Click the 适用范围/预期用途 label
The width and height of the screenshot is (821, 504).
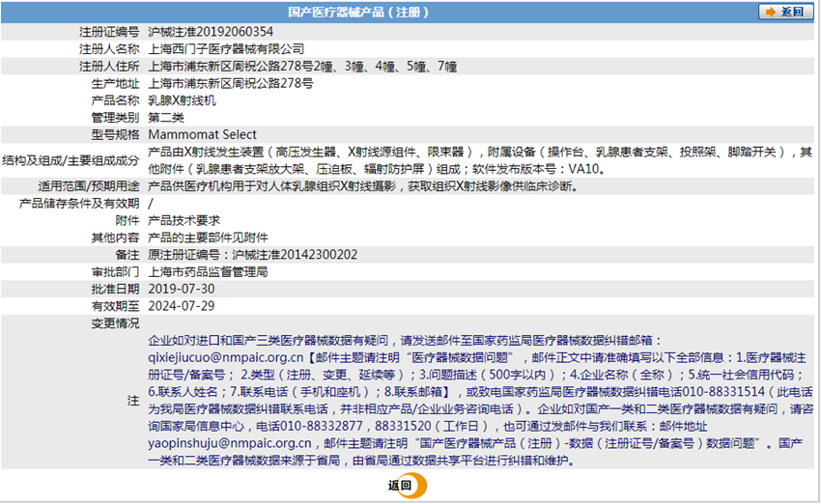89,186
